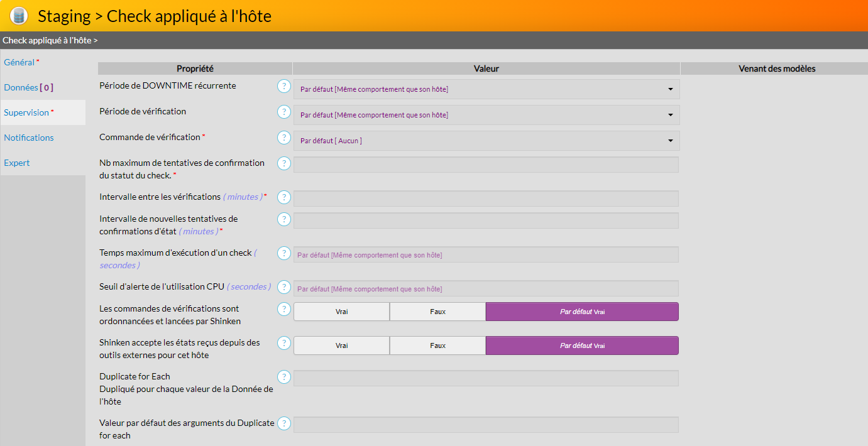The image size is (868, 446).
Task: Show help for Commande de vérification
Action: [x=284, y=138]
